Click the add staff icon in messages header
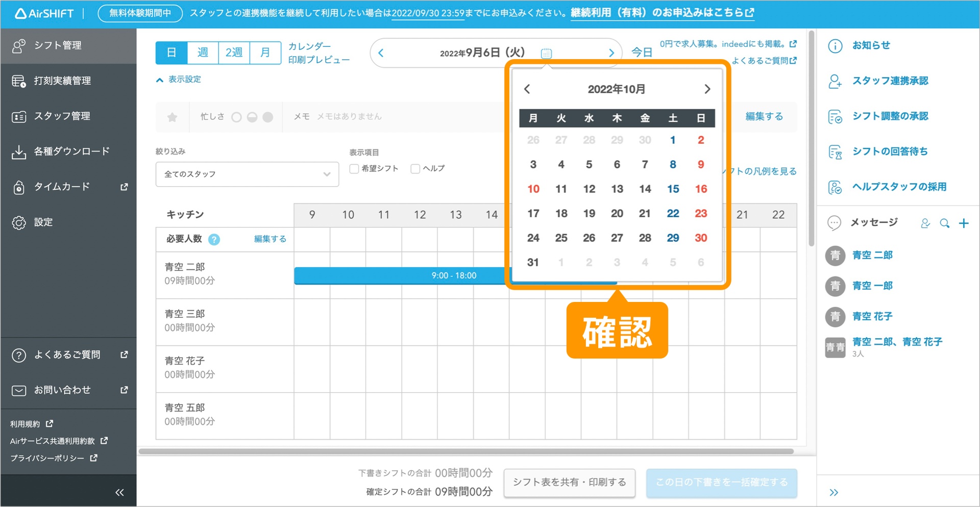980x507 pixels. click(x=925, y=223)
